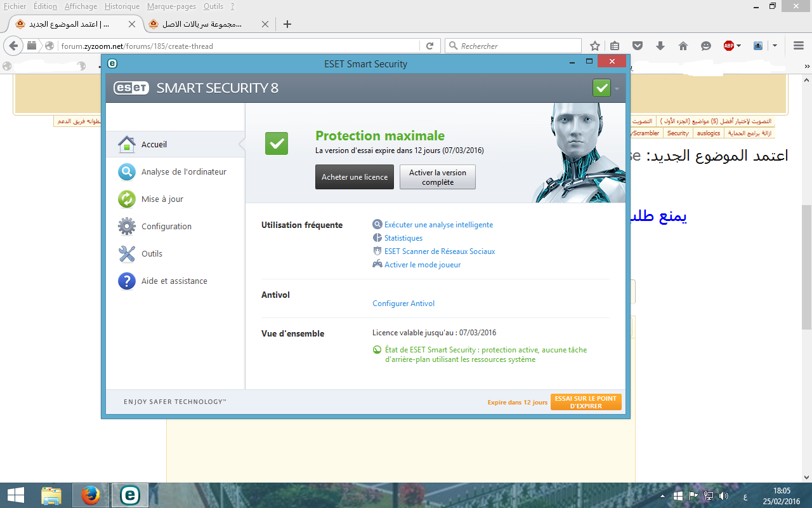This screenshot has height=508, width=812.
Task: Expand the Adblock Plus dropdown arrow
Action: point(739,46)
